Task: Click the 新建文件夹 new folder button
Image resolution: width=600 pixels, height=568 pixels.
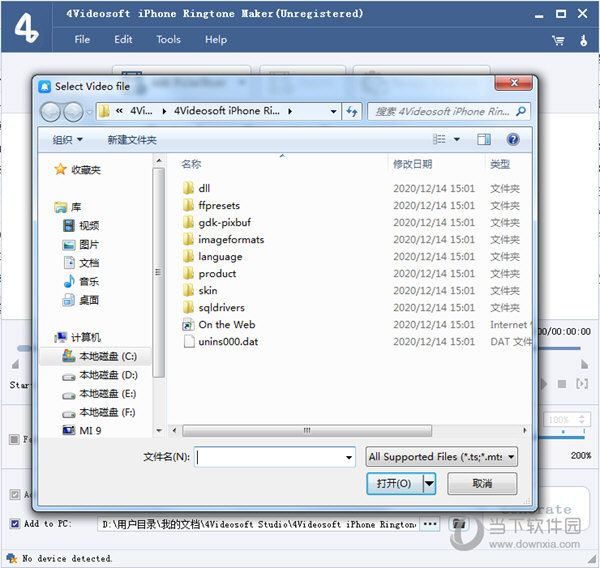Action: click(132, 140)
